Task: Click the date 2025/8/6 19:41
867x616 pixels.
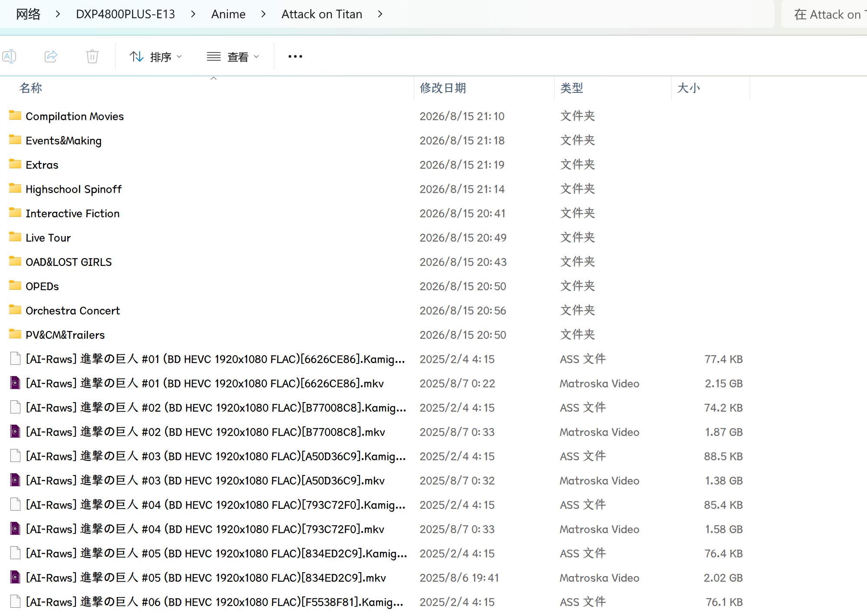Action: click(459, 578)
